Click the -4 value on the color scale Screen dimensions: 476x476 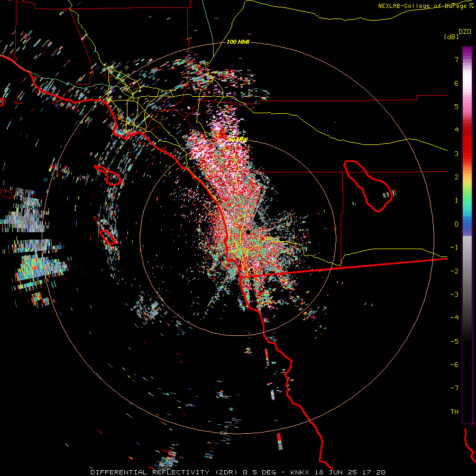454,318
